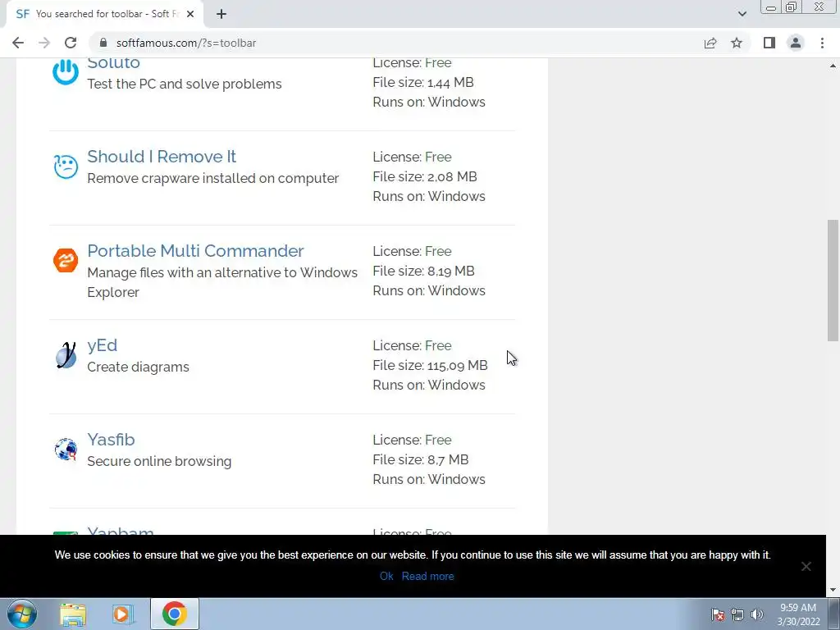Click the volume speaker tray icon
The height and width of the screenshot is (630, 840).
click(757, 614)
